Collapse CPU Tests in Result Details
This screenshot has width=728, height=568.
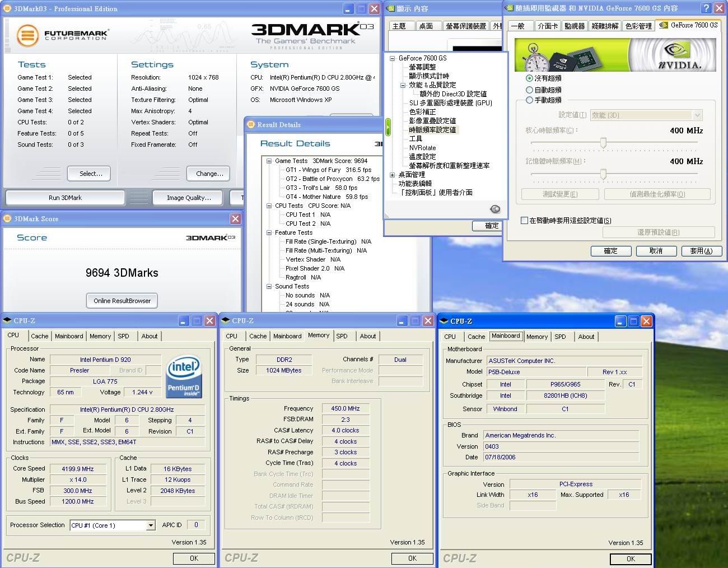(269, 206)
